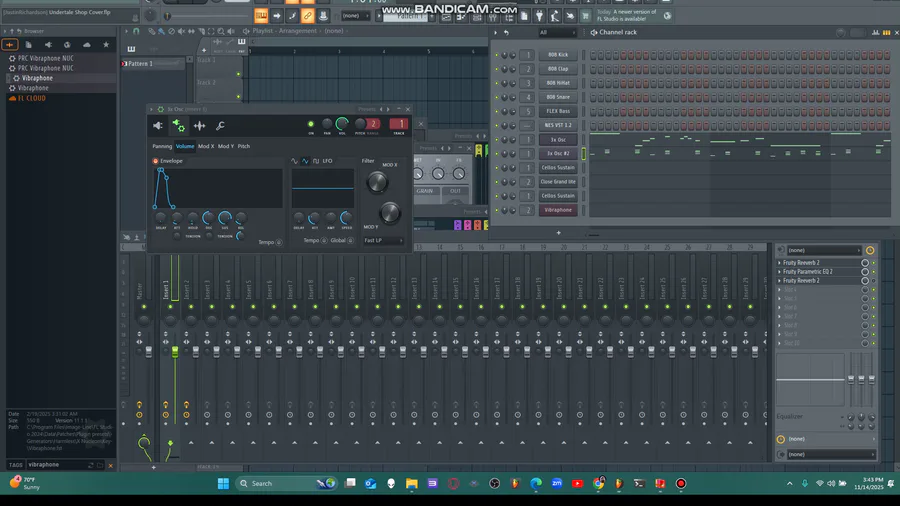The height and width of the screenshot is (506, 900).
Task: Toggle LFO Global switch
Action: [x=350, y=241]
